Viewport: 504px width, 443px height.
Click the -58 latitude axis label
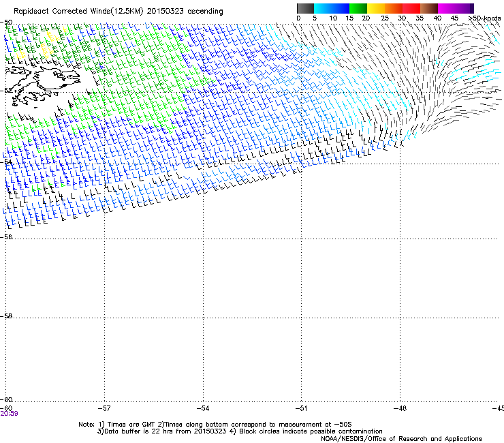6,316
